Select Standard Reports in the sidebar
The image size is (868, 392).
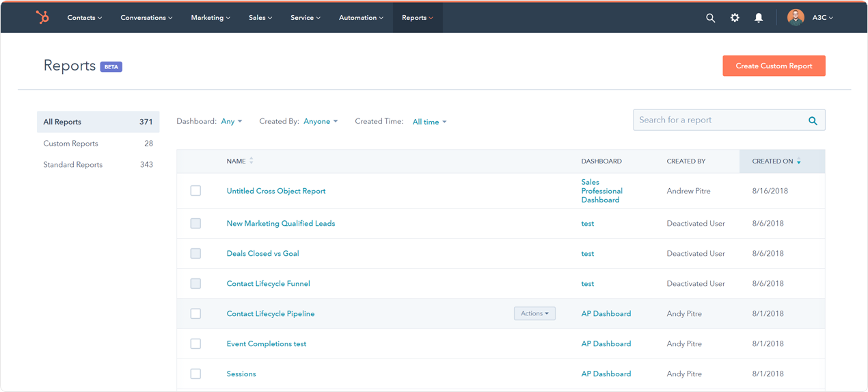click(x=98, y=165)
